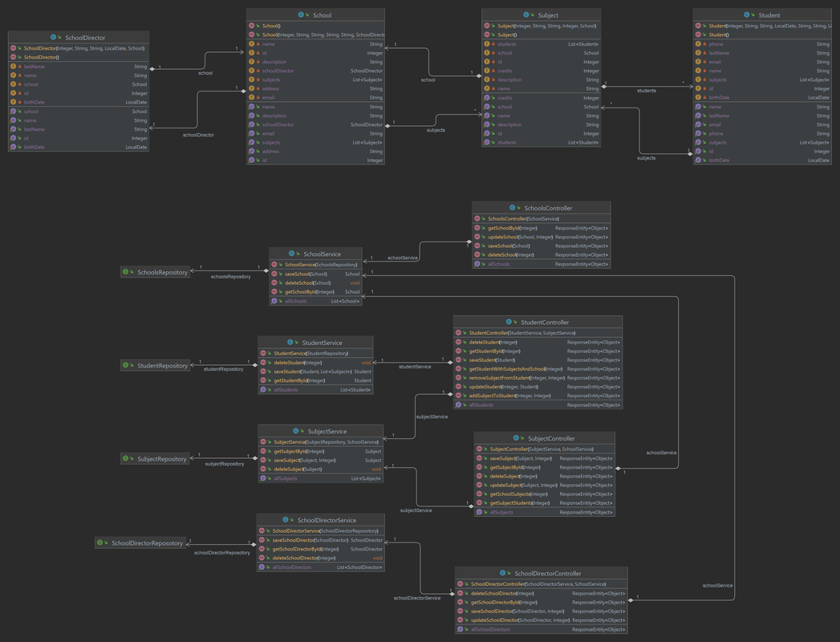The height and width of the screenshot is (642, 840).
Task: Select updateSubject(Subject, Integer) method row
Action: (544, 485)
